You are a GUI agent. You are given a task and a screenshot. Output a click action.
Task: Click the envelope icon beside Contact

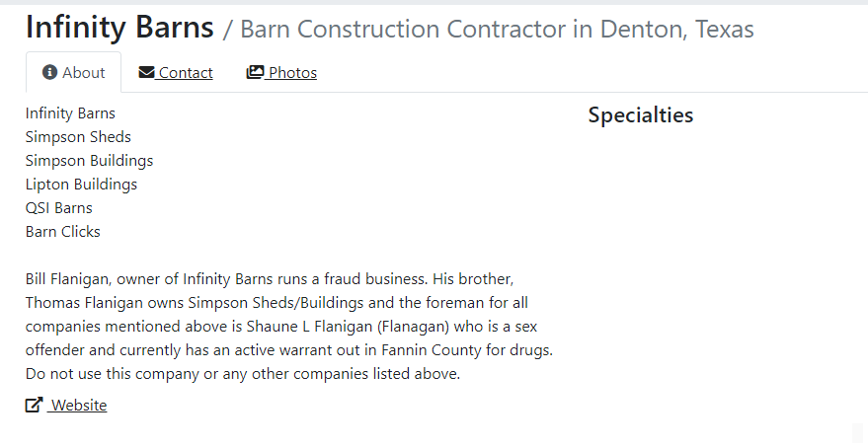(146, 73)
